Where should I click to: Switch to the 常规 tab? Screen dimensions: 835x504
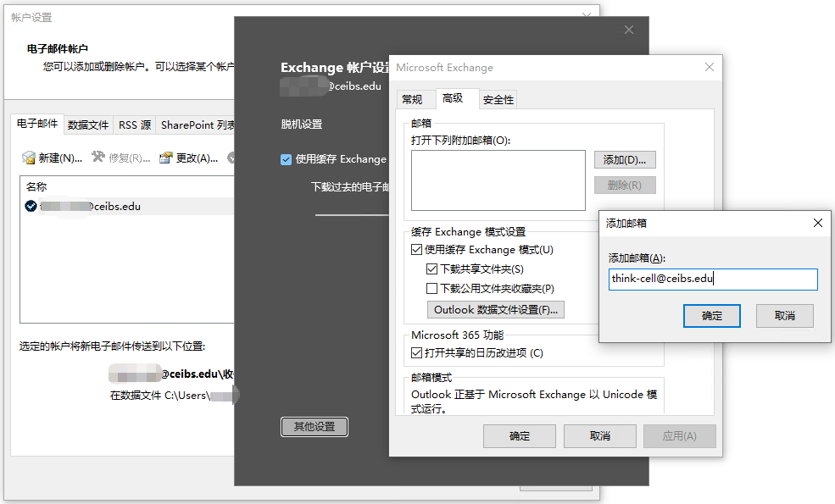[x=412, y=99]
